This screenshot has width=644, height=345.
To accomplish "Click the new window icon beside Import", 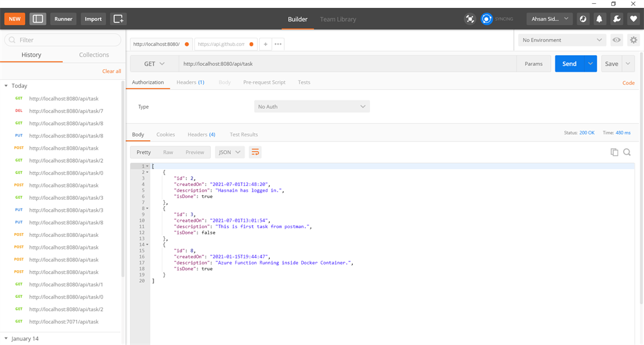I will click(118, 19).
